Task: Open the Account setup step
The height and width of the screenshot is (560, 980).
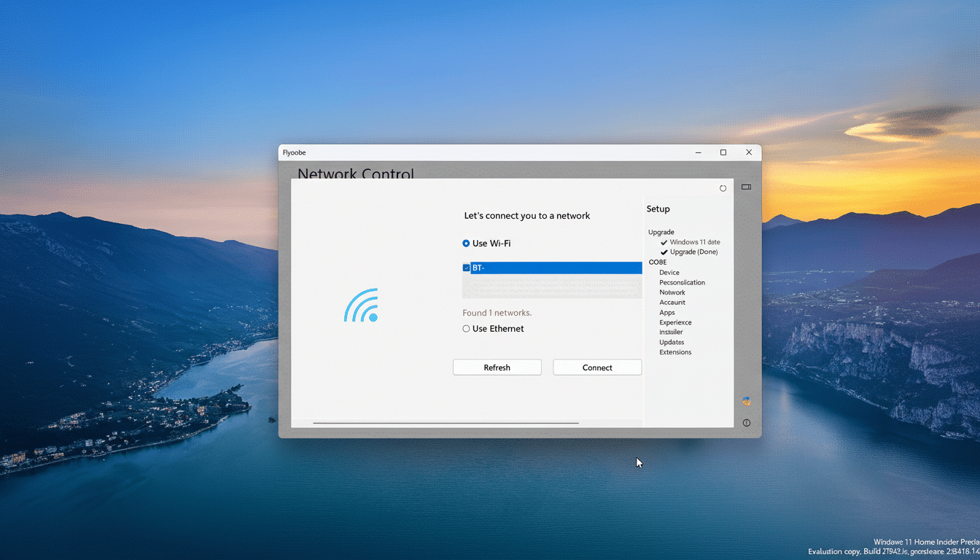Action: (672, 302)
